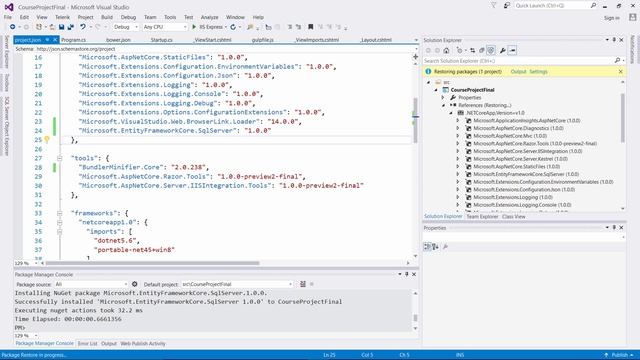Collapse the "tools" JSON block on line 27
The width and height of the screenshot is (640, 360).
pyautogui.click(x=60, y=158)
